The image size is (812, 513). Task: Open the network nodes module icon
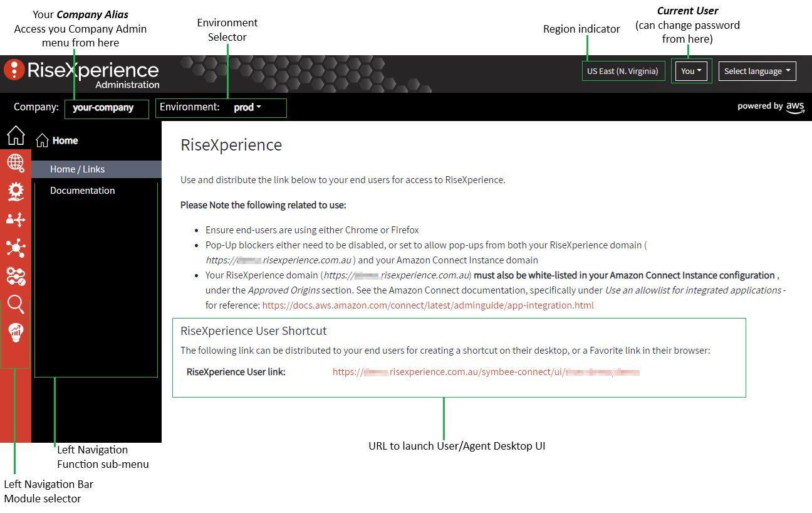coord(16,248)
